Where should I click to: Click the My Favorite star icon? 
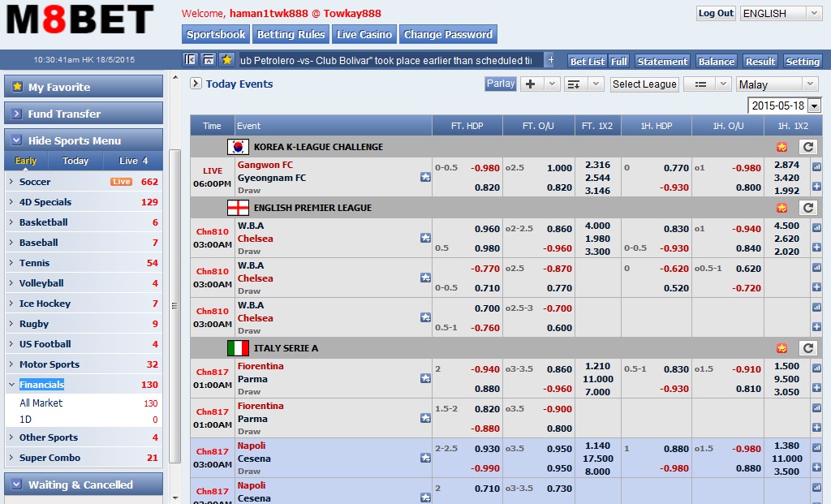click(18, 86)
